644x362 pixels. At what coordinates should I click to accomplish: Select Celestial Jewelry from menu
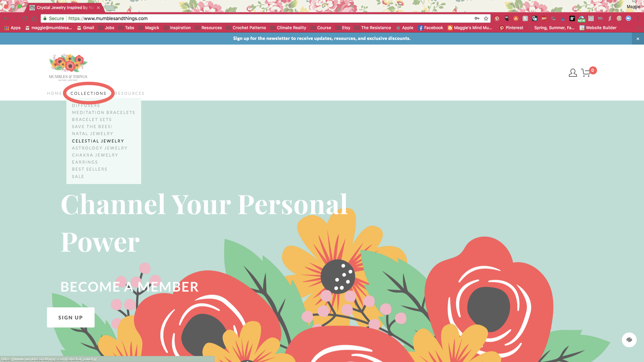[x=98, y=141]
